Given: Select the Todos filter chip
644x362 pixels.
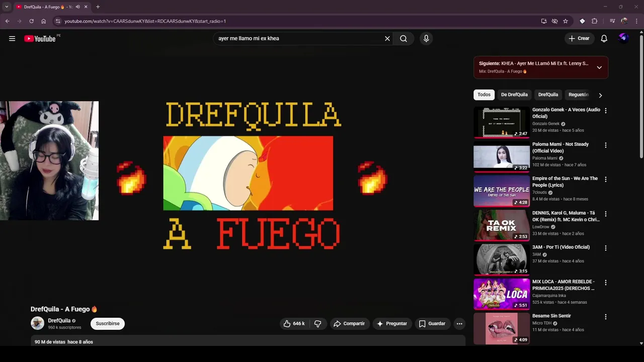Looking at the screenshot, I should pos(484,95).
